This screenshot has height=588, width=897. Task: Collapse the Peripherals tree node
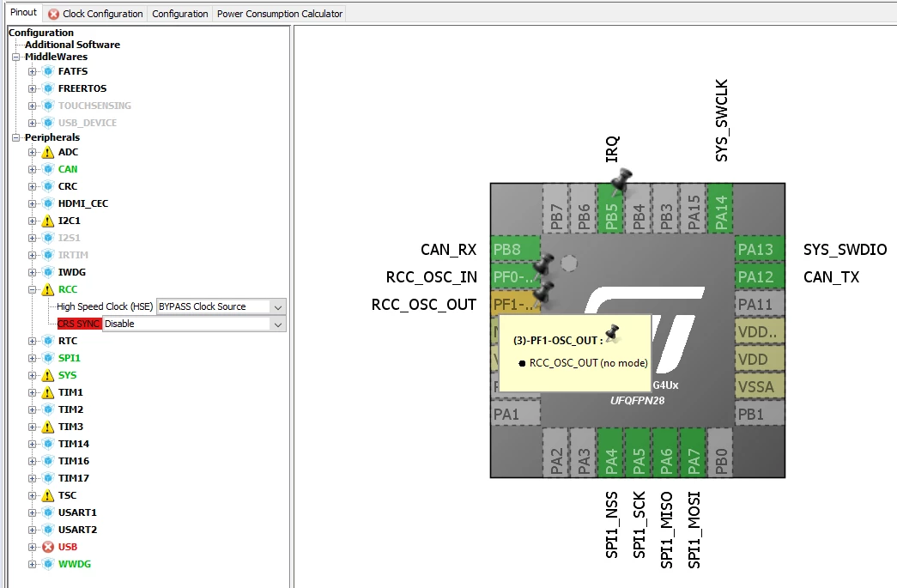(16, 137)
